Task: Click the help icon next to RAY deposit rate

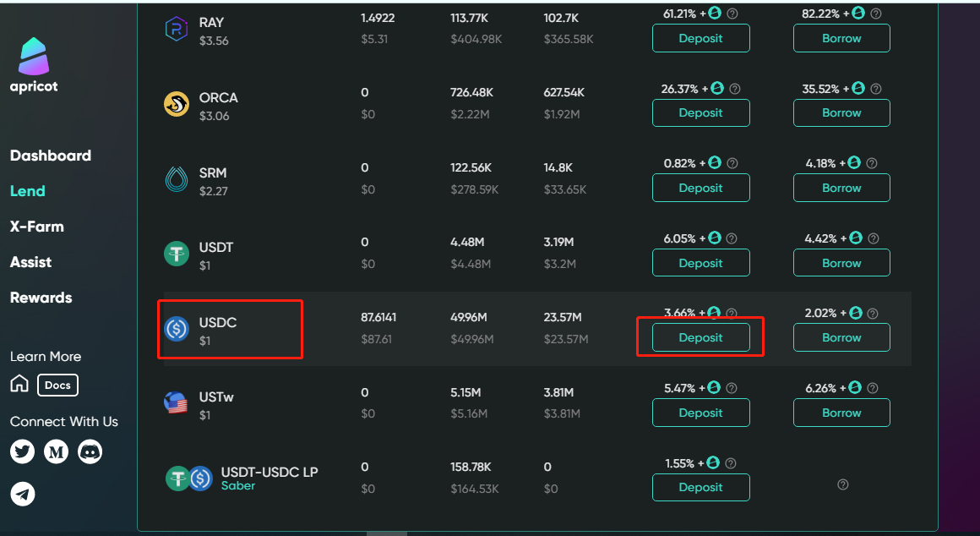Action: [732, 14]
